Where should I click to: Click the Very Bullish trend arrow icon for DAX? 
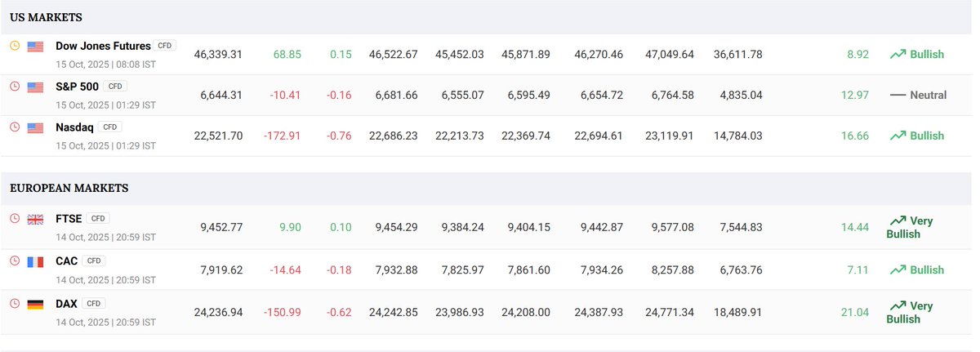point(898,305)
